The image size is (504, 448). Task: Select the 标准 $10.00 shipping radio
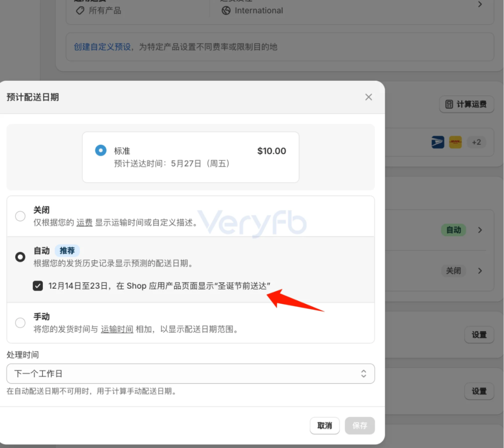point(100,150)
